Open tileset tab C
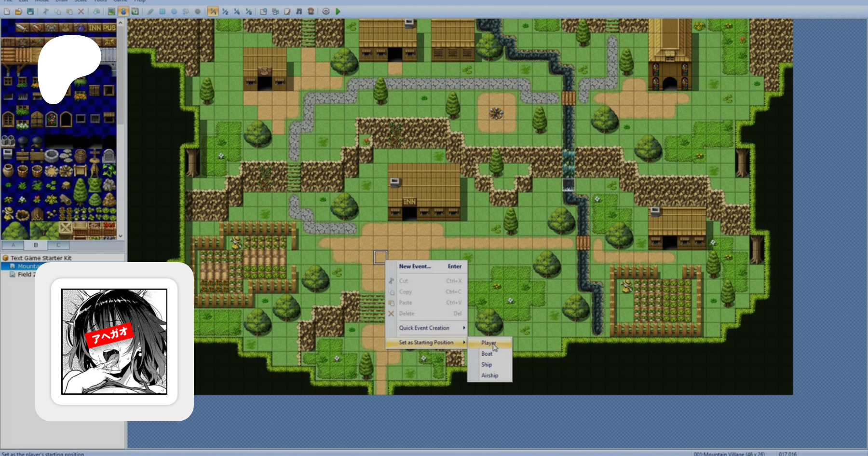The height and width of the screenshot is (456, 868). 58,245
